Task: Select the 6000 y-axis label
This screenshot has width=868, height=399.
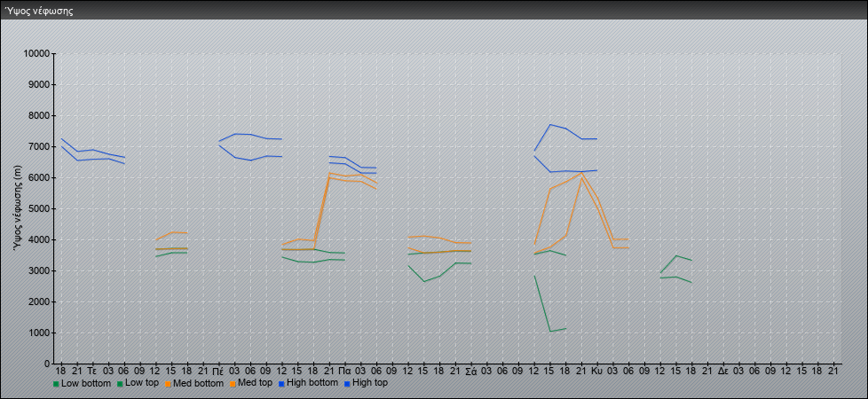Action: (x=39, y=177)
